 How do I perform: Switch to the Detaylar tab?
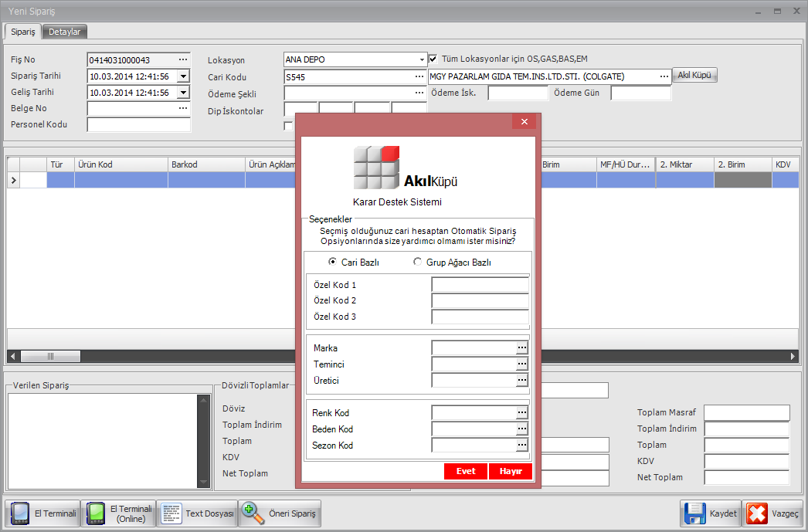pos(64,32)
